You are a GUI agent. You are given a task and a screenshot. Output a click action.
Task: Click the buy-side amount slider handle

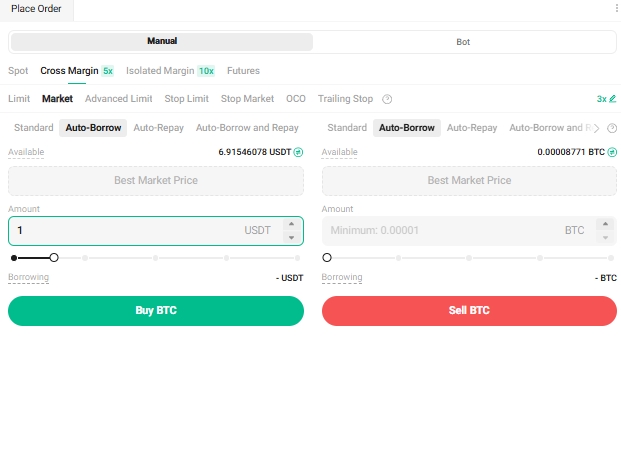[x=54, y=258]
